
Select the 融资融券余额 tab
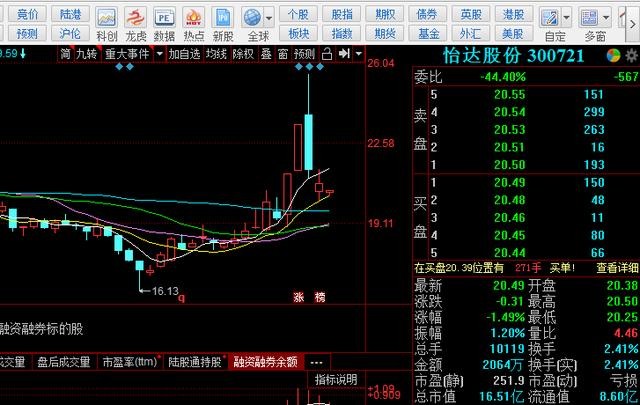[265, 362]
